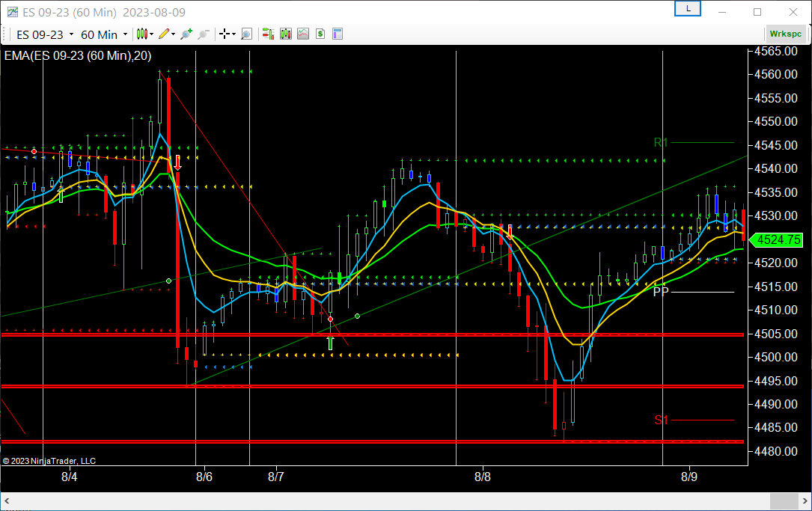The width and height of the screenshot is (812, 511).
Task: Click the 4565.00 price axis label
Action: (776, 52)
